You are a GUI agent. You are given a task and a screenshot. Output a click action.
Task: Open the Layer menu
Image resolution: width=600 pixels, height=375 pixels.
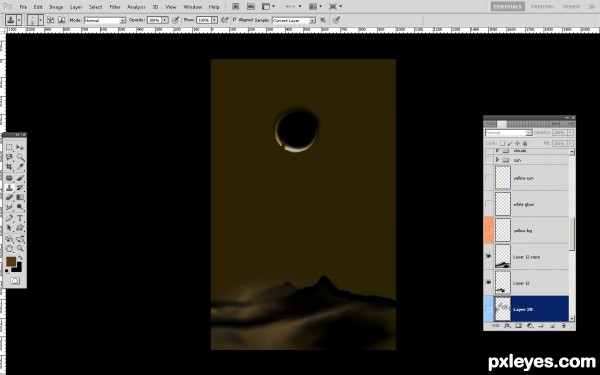pyautogui.click(x=76, y=7)
